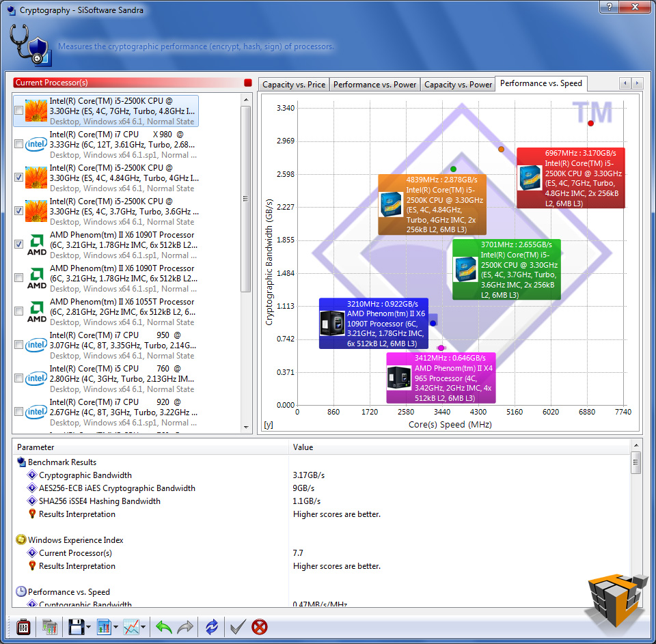Image resolution: width=656 pixels, height=644 pixels.
Task: Click the floppy disk save icon
Action: point(76,627)
